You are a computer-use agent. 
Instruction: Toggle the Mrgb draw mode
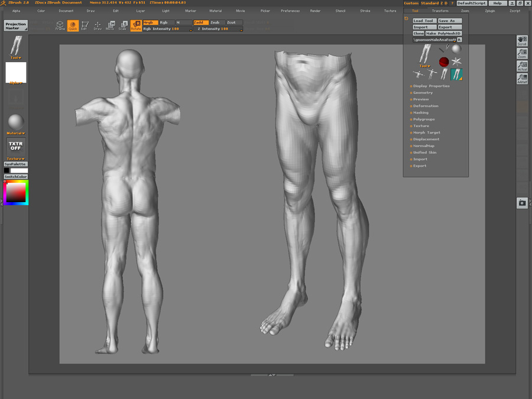150,22
